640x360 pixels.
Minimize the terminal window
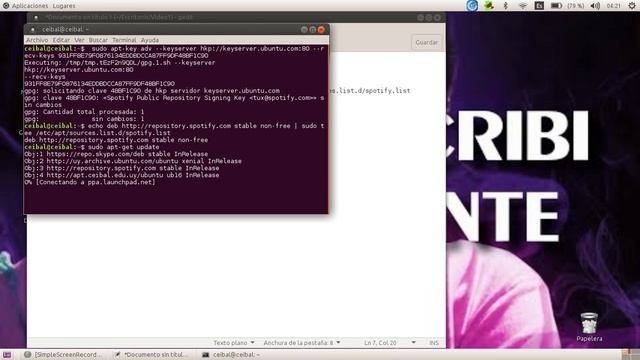pos(304,29)
